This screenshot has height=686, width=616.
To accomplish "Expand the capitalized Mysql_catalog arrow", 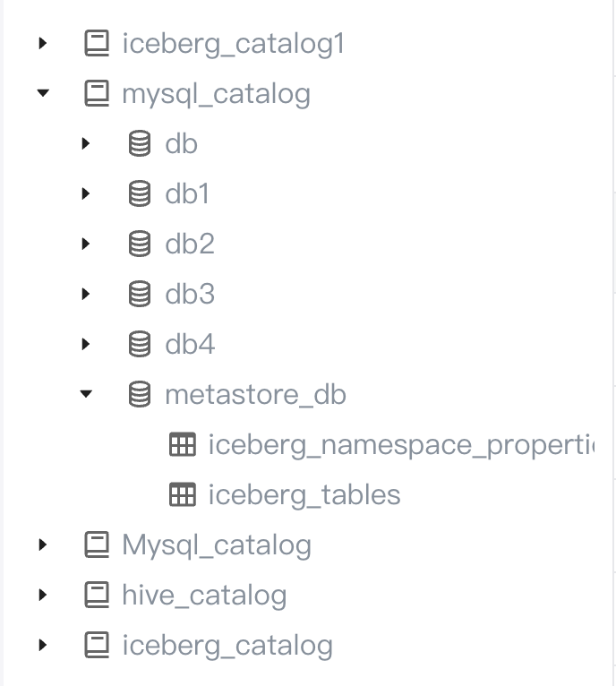I will pyautogui.click(x=43, y=545).
